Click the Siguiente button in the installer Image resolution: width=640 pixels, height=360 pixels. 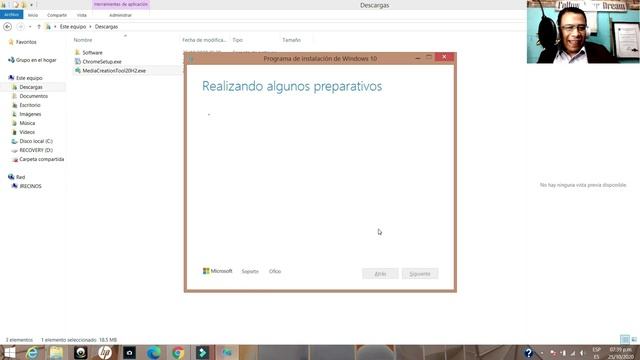tap(420, 273)
